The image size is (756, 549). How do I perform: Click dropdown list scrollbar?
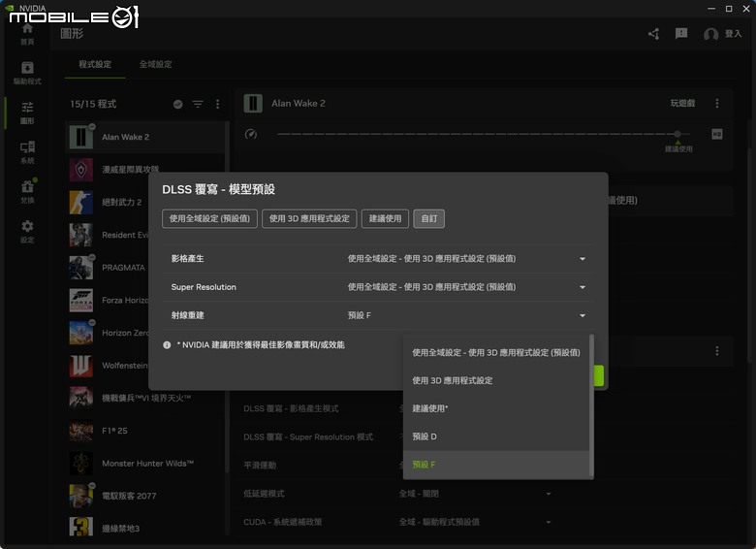(x=591, y=406)
